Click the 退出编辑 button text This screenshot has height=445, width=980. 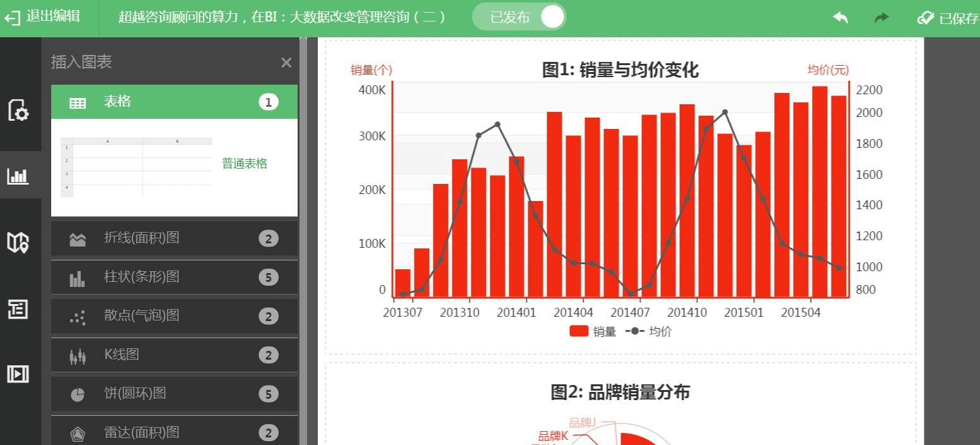pos(53,17)
